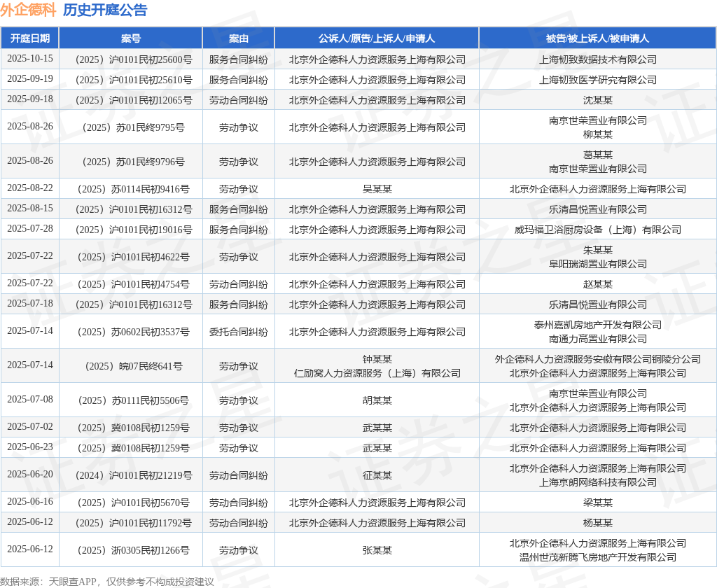The height and width of the screenshot is (588, 717).
Task: Click plaintiff 钟某某
Action: (377, 359)
